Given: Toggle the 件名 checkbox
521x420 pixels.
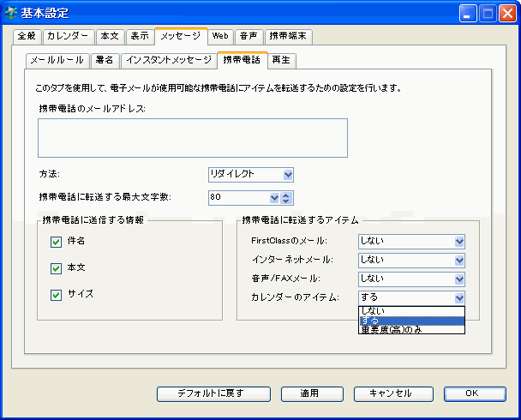Looking at the screenshot, I should (57, 242).
